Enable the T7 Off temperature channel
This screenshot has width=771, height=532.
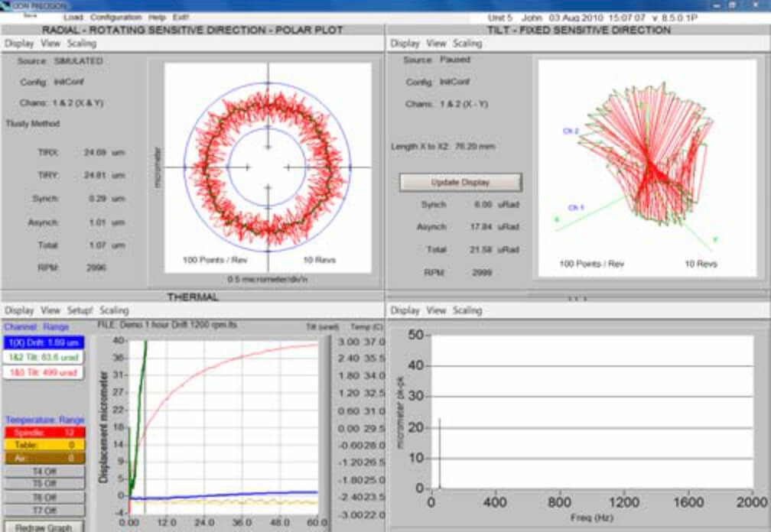tap(44, 511)
